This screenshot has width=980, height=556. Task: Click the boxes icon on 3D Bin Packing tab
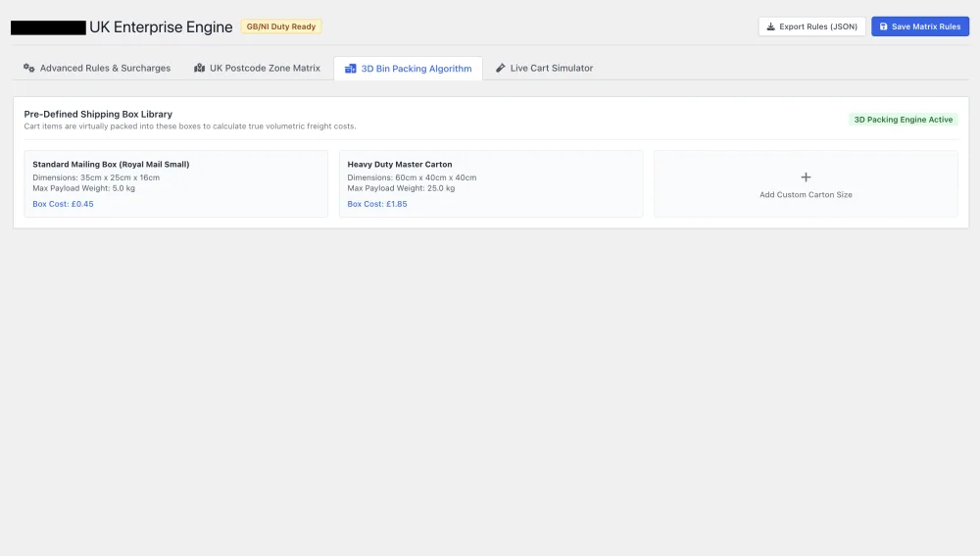pyautogui.click(x=351, y=69)
